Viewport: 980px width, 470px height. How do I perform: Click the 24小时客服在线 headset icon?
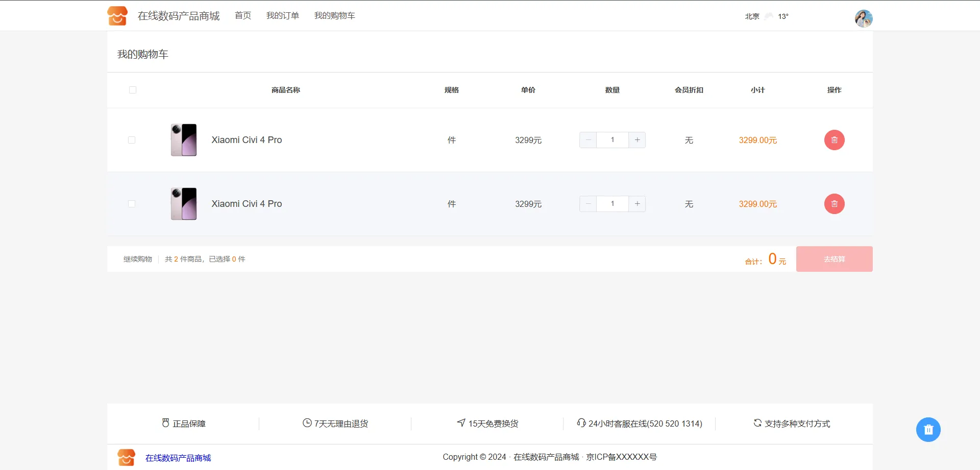pos(581,423)
